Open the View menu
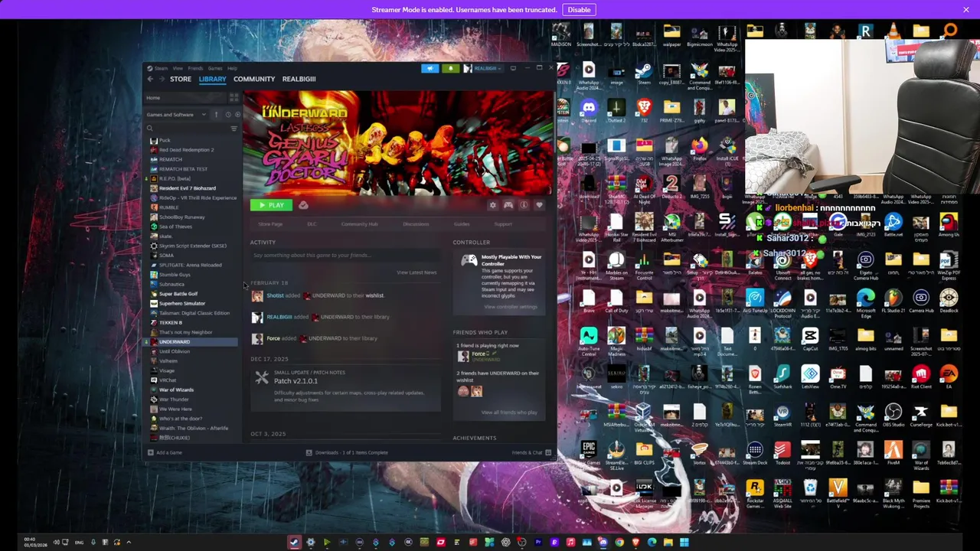The image size is (980, 551). pyautogui.click(x=178, y=68)
